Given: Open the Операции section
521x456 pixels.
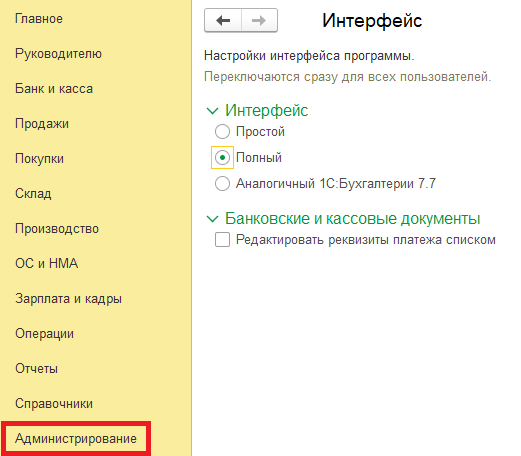Looking at the screenshot, I should (x=44, y=334).
